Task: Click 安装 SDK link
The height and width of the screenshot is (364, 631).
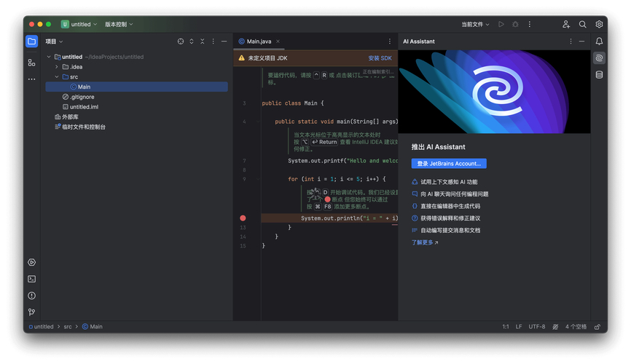Action: click(x=380, y=58)
